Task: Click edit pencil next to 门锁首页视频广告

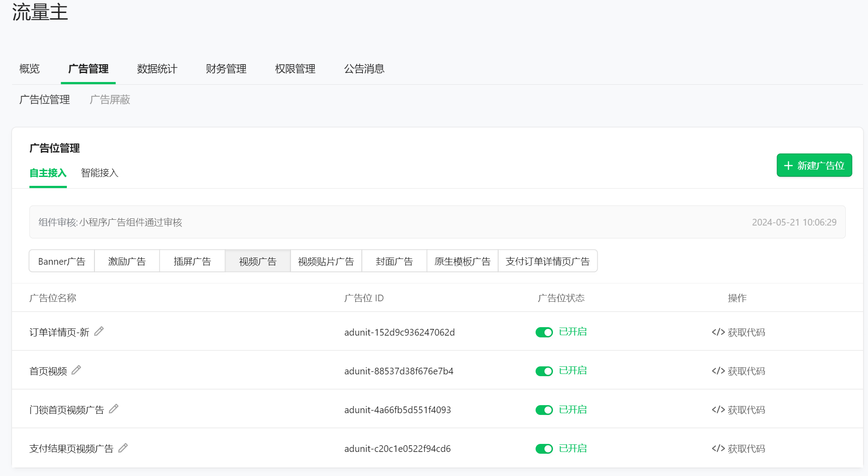Action: pyautogui.click(x=114, y=409)
